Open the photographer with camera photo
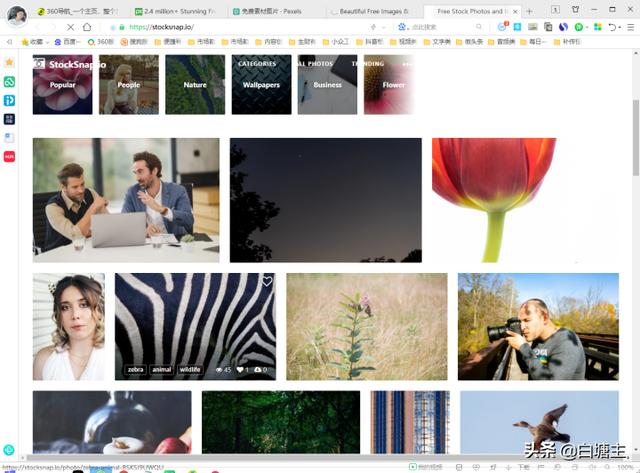The image size is (640, 473). [x=538, y=326]
